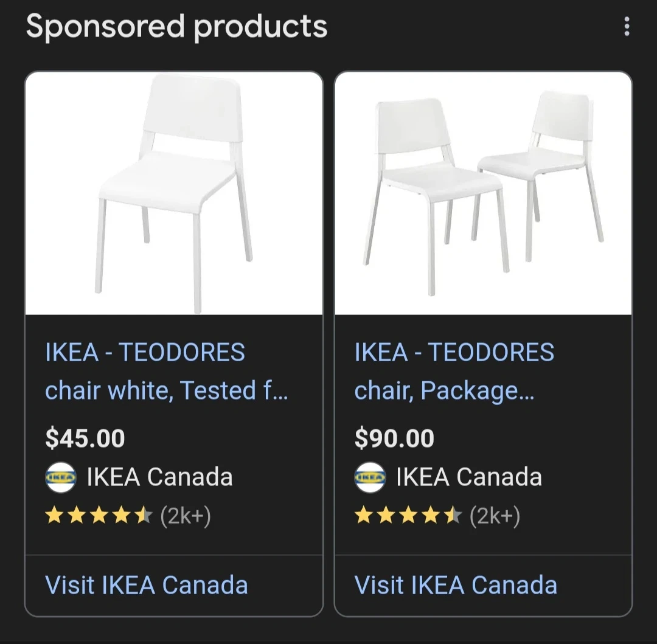Visit IKEA Canada from the $45.00 chair card
This screenshot has height=644, width=657.
[147, 585]
